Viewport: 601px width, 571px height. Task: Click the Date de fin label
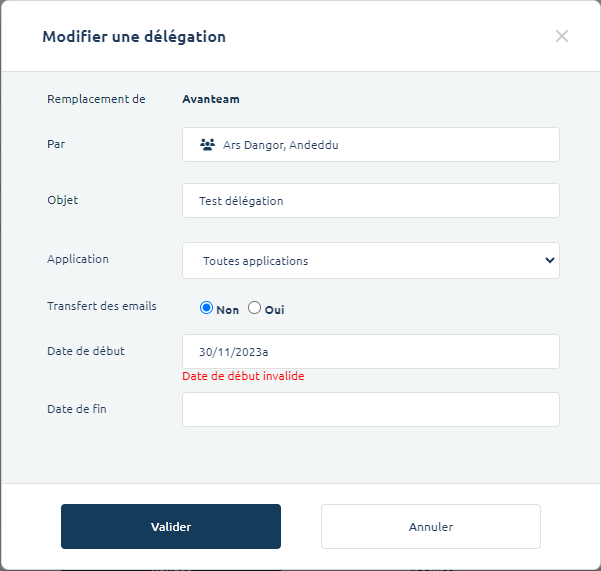coord(79,409)
